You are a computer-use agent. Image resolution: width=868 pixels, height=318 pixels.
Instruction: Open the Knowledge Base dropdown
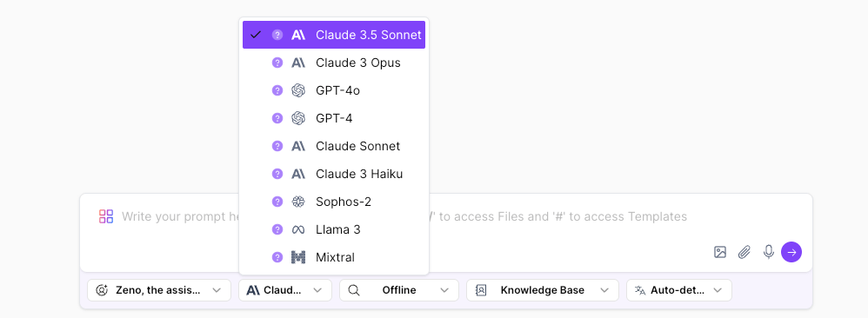coord(543,290)
